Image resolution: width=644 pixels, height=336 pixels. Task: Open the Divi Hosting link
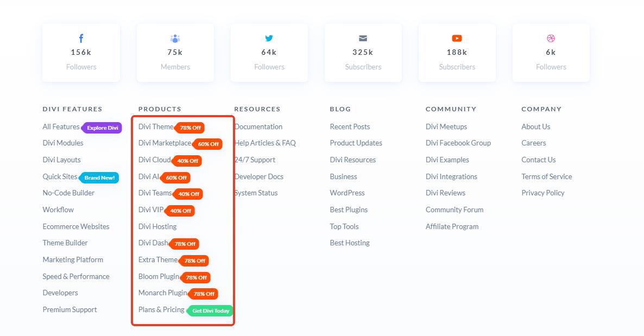(157, 226)
